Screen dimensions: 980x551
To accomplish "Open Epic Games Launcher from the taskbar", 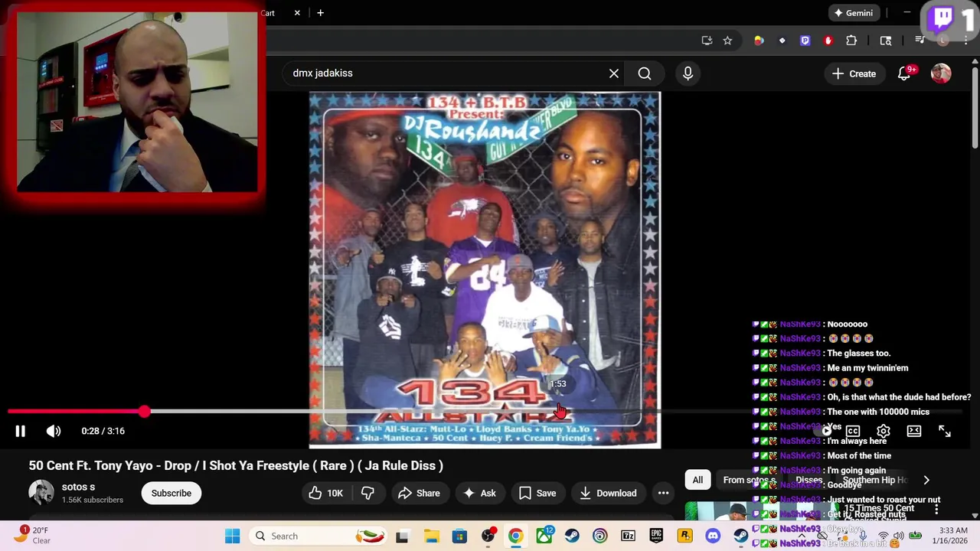I will [656, 536].
